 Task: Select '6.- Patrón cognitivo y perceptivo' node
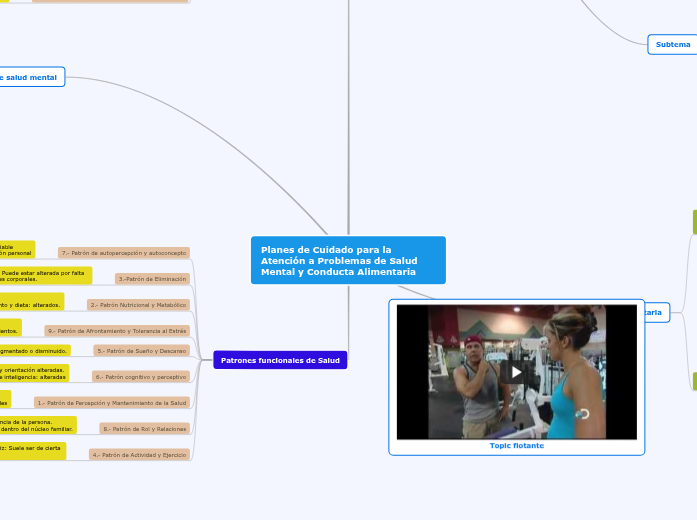pyautogui.click(x=140, y=377)
